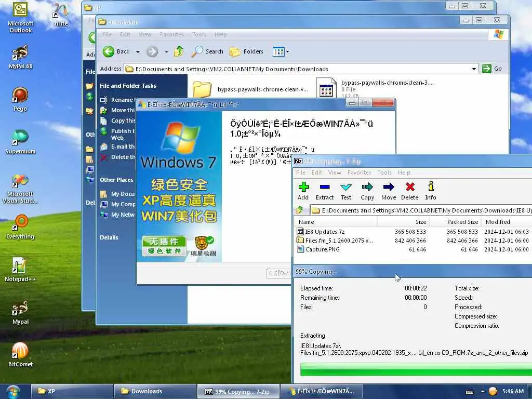Click Delete this file task link
532x399 pixels.
pyautogui.click(x=118, y=157)
